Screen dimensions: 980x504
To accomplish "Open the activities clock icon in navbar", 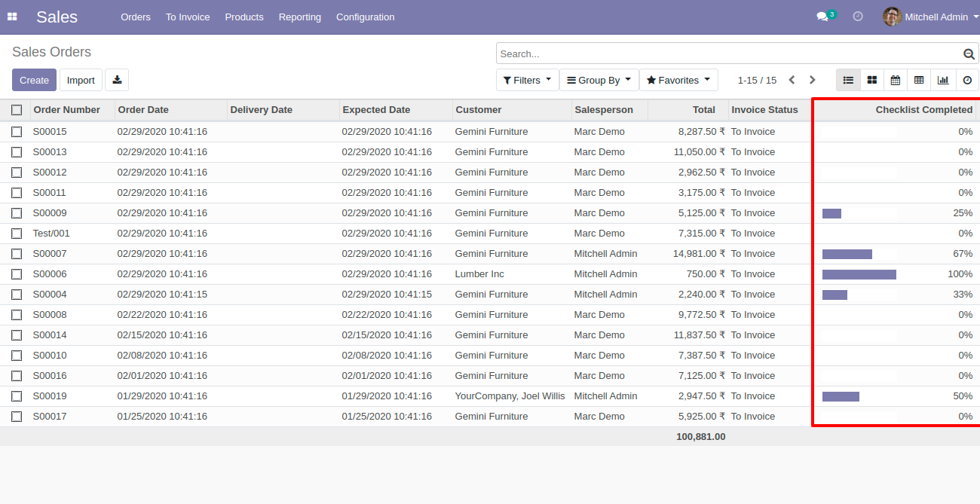I will (x=858, y=17).
